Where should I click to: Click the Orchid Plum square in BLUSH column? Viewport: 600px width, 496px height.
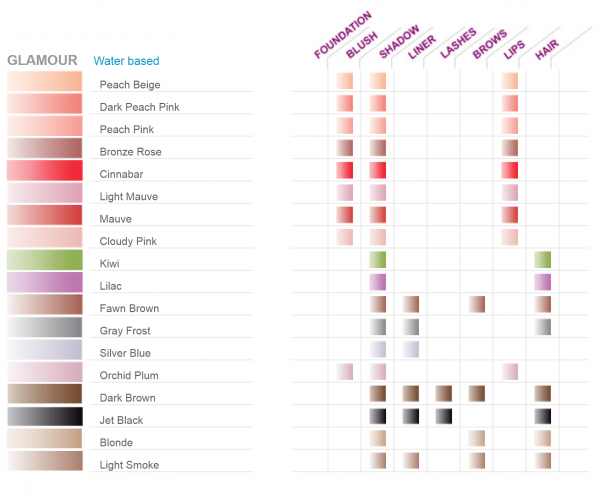pos(345,372)
